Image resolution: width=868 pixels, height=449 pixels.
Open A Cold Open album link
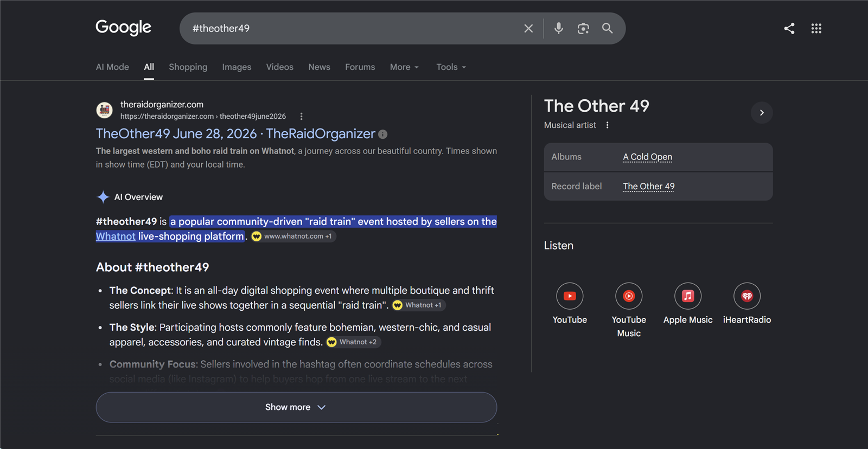point(647,157)
